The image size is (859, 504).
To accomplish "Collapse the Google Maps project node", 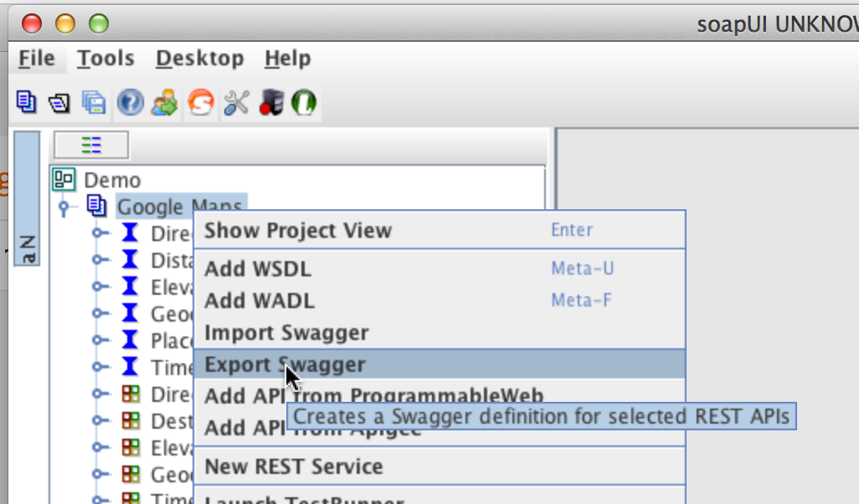I will coord(64,208).
